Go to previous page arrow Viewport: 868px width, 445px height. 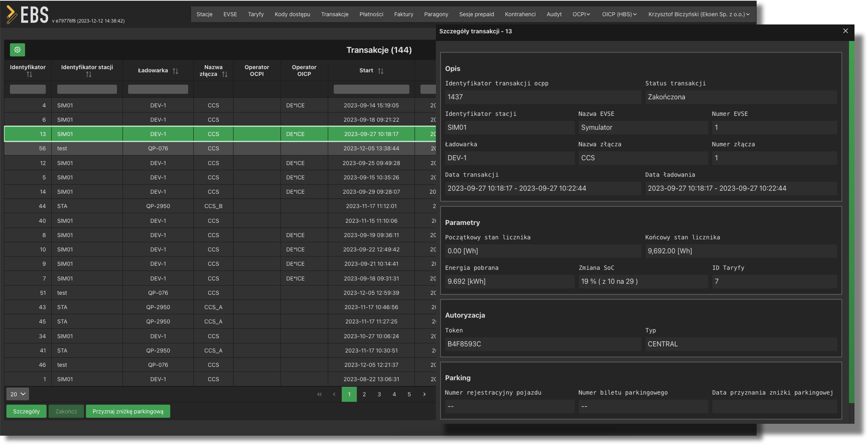[334, 394]
